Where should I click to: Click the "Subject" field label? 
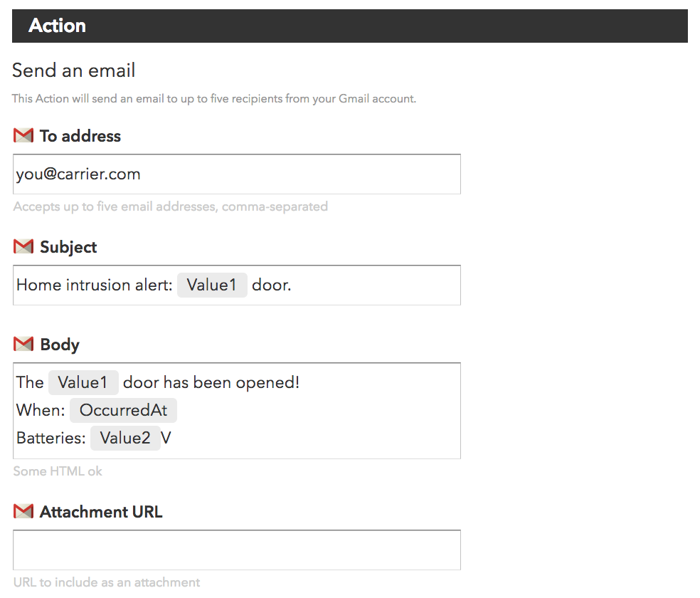68,247
